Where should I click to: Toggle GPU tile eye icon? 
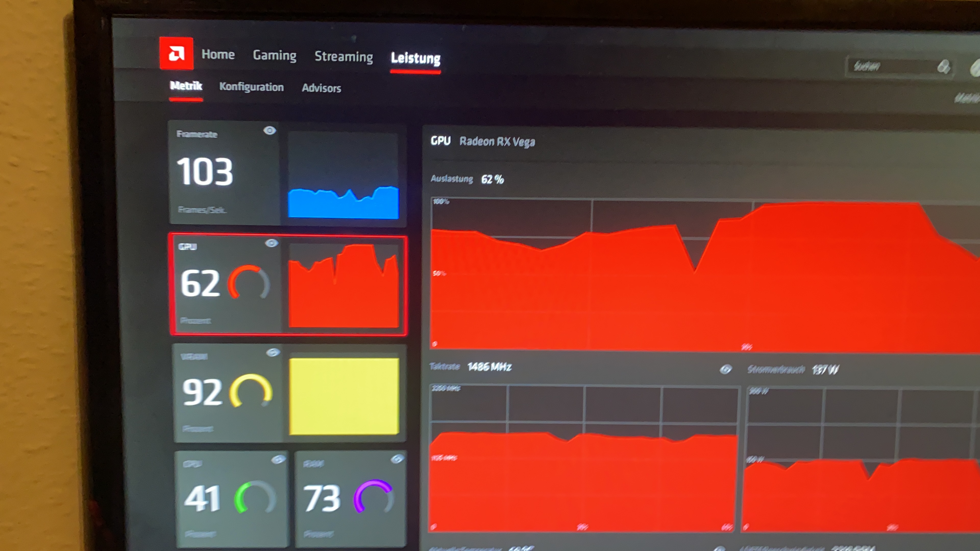point(271,243)
